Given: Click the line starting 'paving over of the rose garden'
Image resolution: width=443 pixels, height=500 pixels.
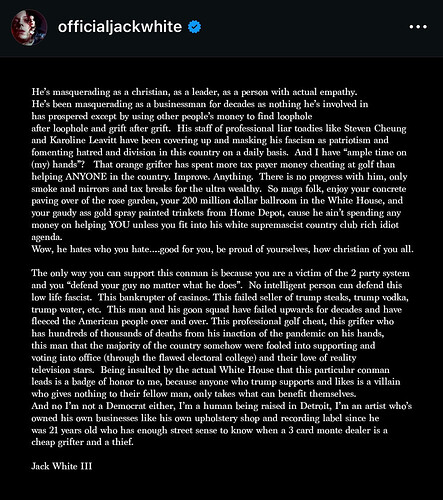Looking at the screenshot, I should 217,201.
